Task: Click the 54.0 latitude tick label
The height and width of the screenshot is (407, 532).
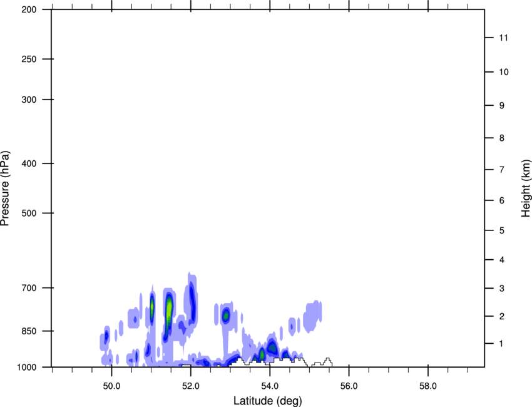Action: [270, 386]
